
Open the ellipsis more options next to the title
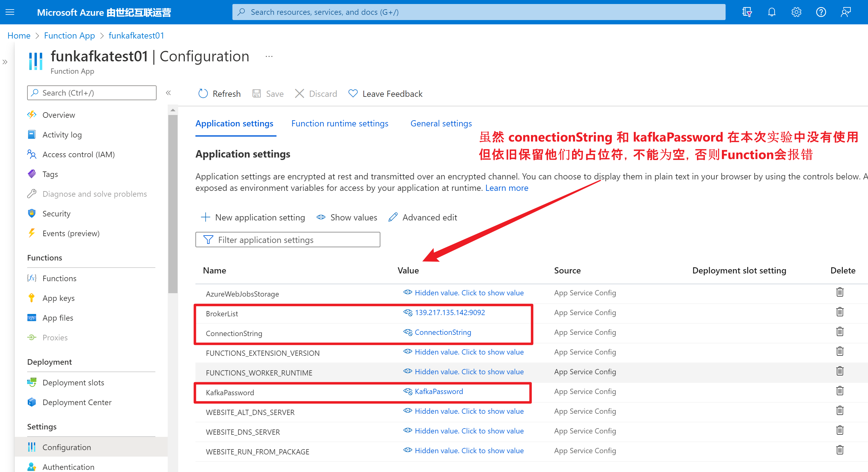269,56
